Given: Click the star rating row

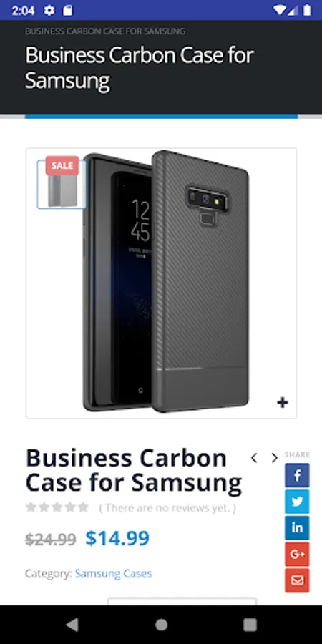Looking at the screenshot, I should click(x=57, y=507).
